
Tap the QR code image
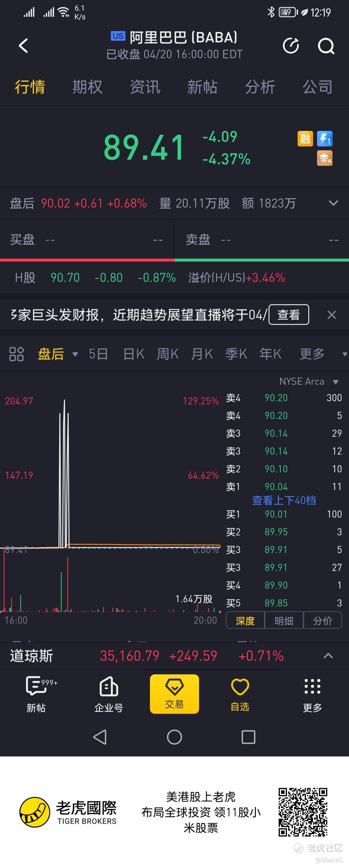coord(303,812)
